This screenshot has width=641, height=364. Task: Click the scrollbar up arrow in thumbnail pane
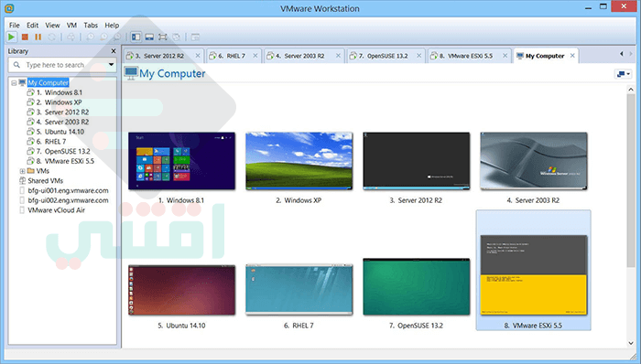pos(631,89)
